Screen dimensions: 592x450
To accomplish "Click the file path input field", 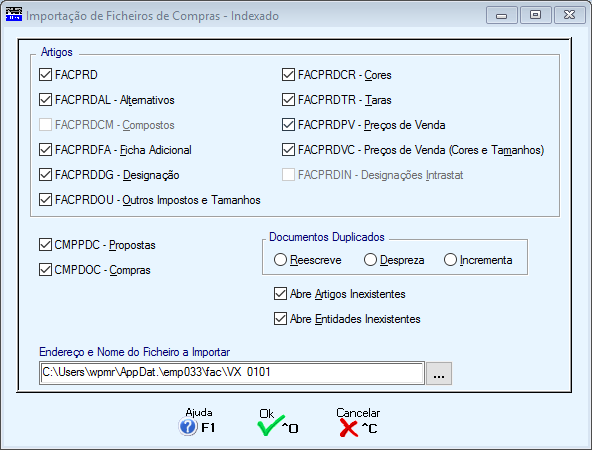I will (232, 373).
